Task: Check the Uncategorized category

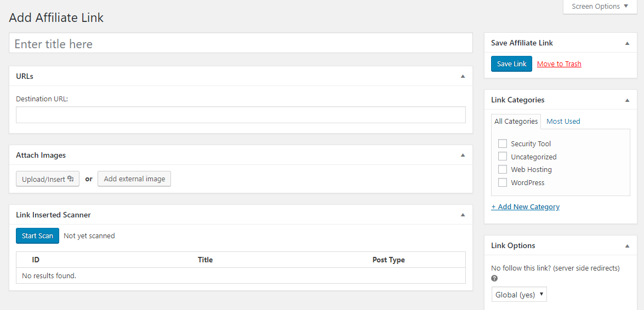Action: [503, 157]
